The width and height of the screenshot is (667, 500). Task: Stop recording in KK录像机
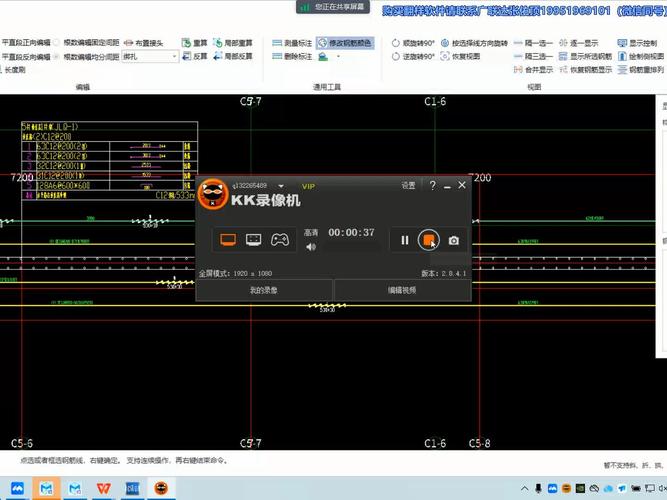tap(428, 240)
